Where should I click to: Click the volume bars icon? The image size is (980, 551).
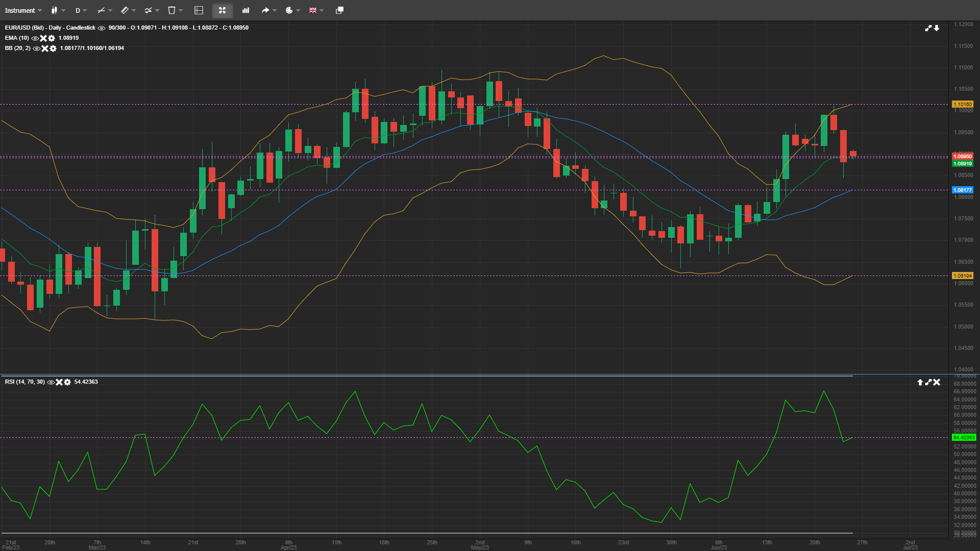(246, 10)
